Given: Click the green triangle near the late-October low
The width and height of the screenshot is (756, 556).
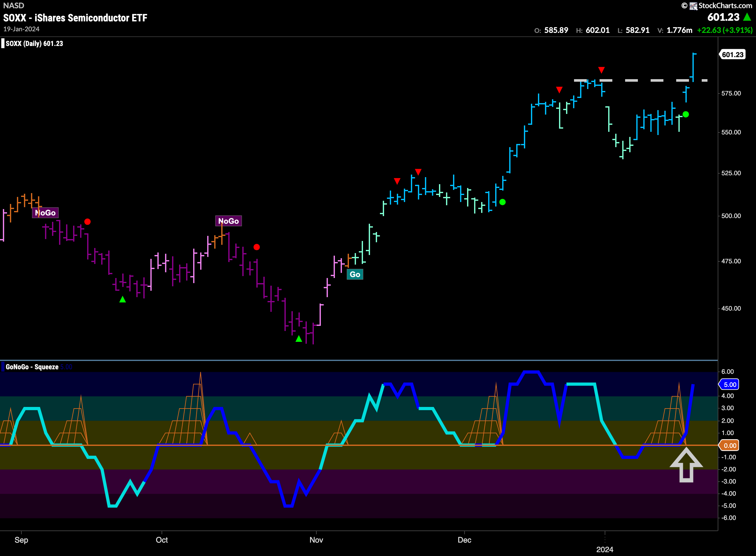Looking at the screenshot, I should click(x=299, y=339).
